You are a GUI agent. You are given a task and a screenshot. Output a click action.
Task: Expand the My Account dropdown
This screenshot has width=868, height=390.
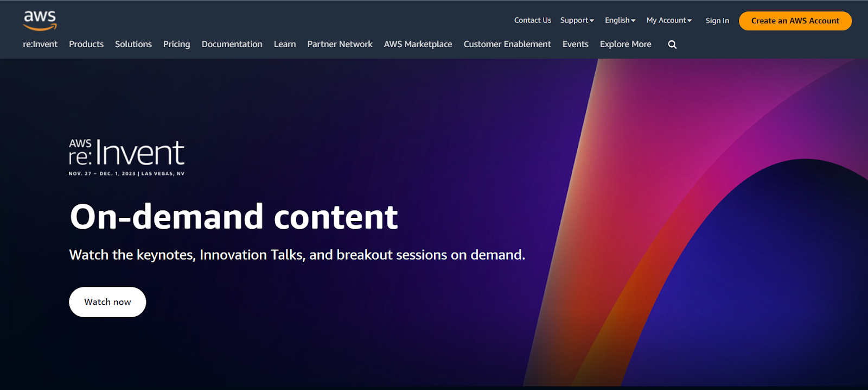(669, 21)
